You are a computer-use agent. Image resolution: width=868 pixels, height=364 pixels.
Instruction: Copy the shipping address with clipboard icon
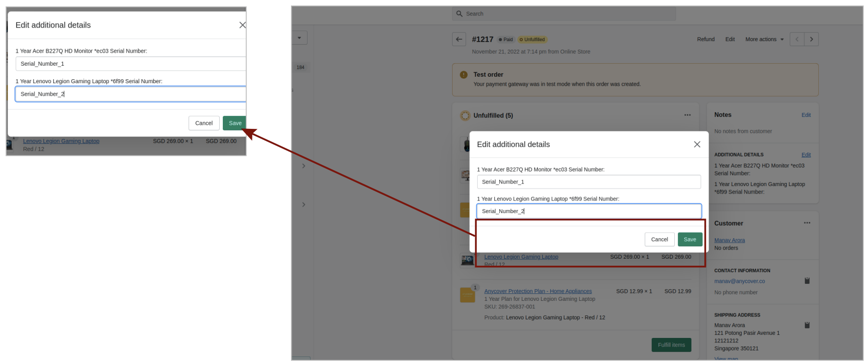point(807,325)
